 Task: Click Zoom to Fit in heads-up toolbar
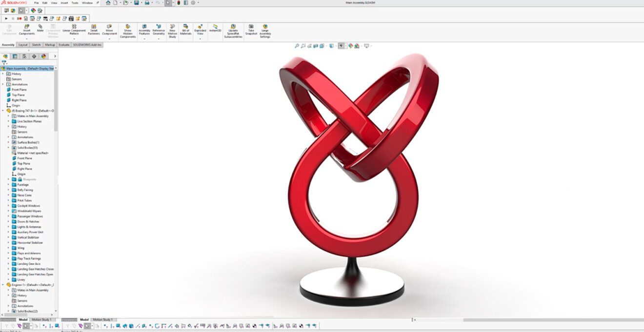point(297,45)
